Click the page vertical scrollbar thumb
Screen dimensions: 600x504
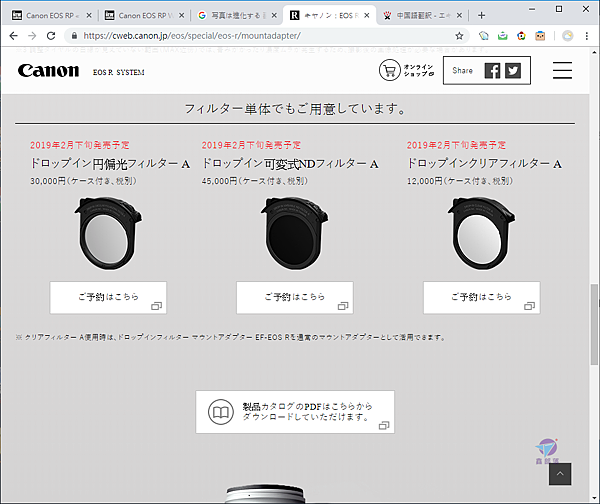(594, 325)
